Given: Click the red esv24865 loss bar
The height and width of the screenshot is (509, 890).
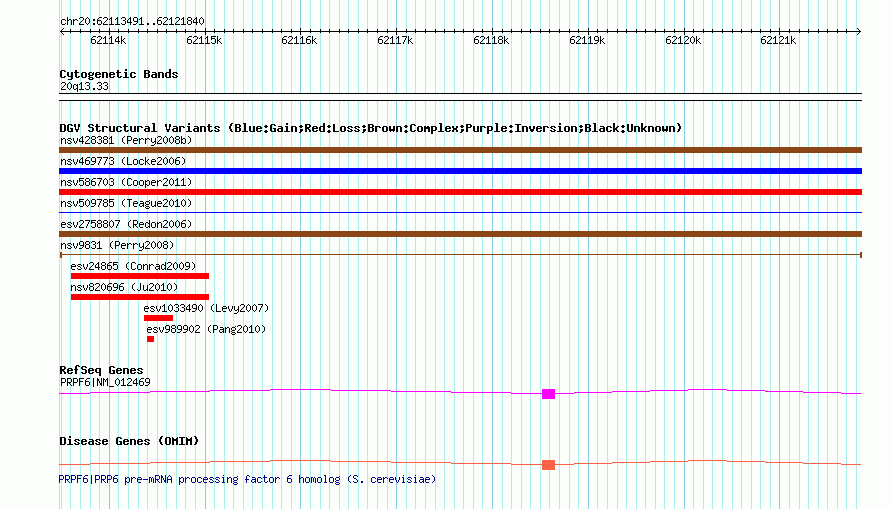Looking at the screenshot, I should 140,276.
